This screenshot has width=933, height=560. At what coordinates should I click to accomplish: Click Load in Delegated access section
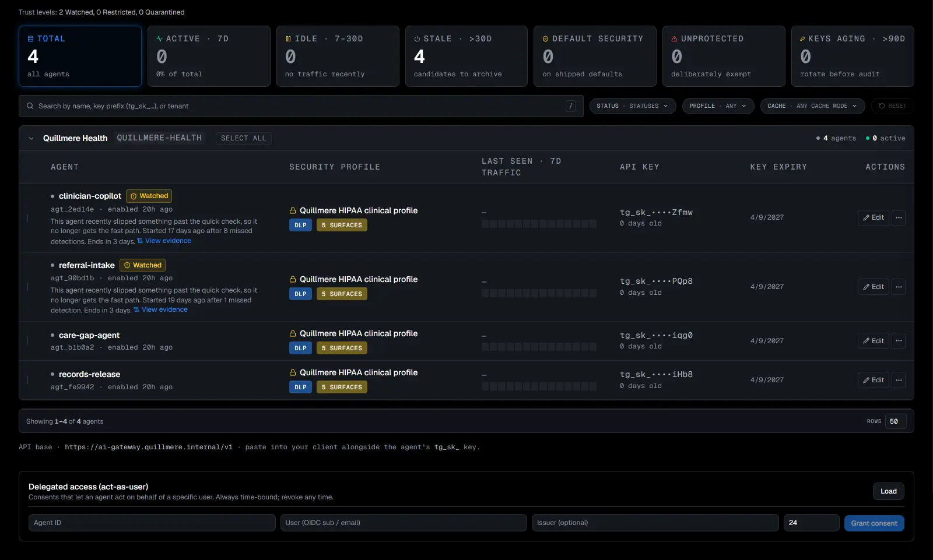coord(889,491)
